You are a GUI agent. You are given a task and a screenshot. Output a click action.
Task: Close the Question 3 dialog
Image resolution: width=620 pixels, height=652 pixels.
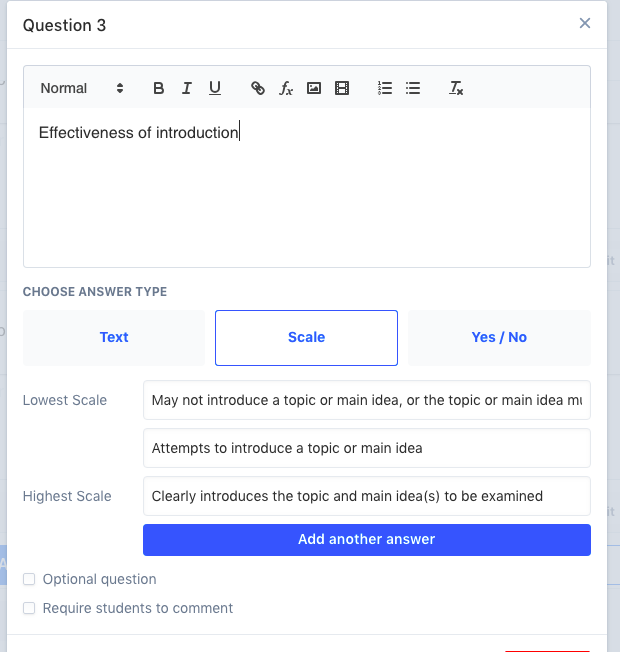coord(585,24)
